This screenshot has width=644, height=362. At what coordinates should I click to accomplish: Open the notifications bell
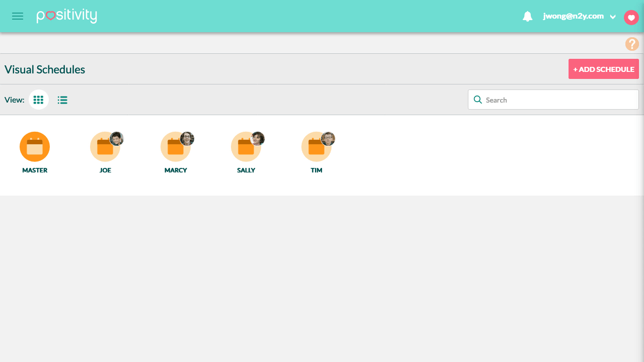click(527, 17)
